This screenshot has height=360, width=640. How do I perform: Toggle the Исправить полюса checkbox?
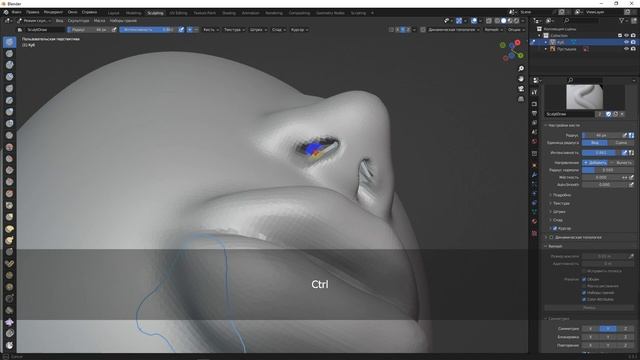click(584, 271)
